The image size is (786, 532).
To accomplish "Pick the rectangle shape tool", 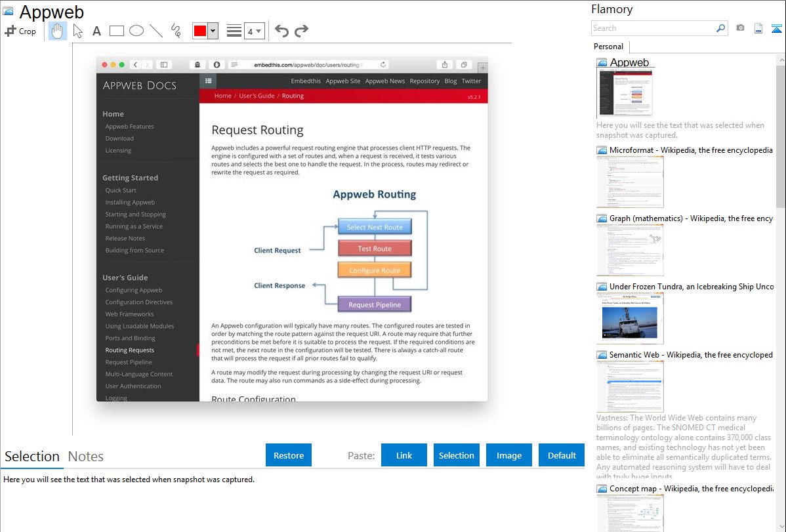I will pyautogui.click(x=116, y=31).
